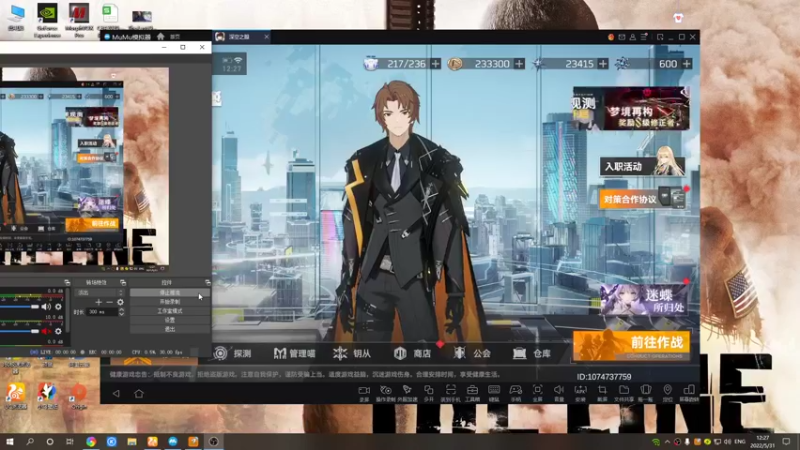
Task: Open the OBS scene transition dropdown
Action: (x=99, y=293)
